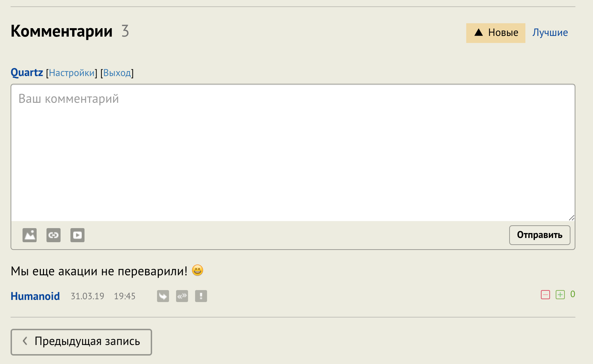
Task: Quote Humanoid's comment using the quote icon
Action: click(182, 296)
